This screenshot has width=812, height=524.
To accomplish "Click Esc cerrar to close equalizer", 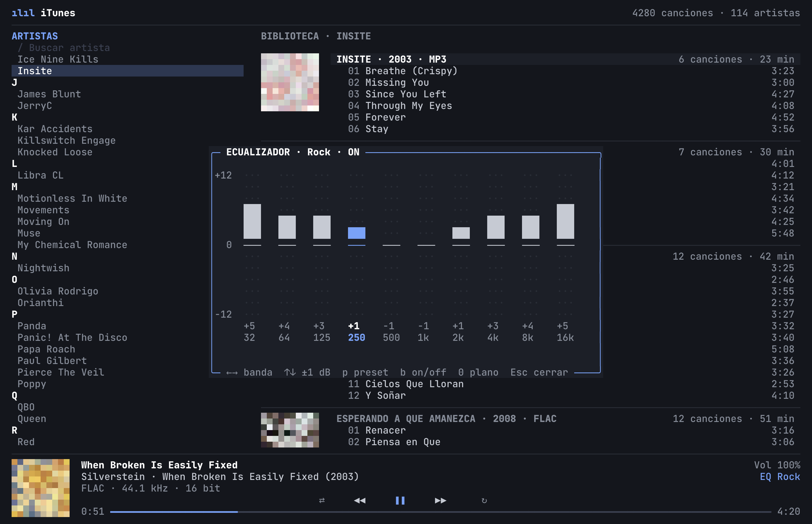I will (x=539, y=373).
